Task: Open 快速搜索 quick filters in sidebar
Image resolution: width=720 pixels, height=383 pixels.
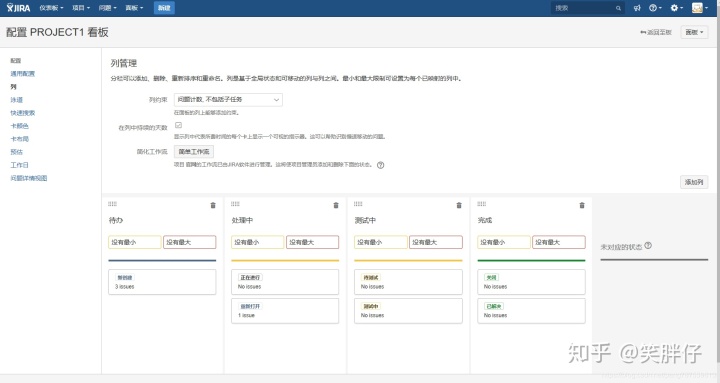Action: (x=22, y=113)
